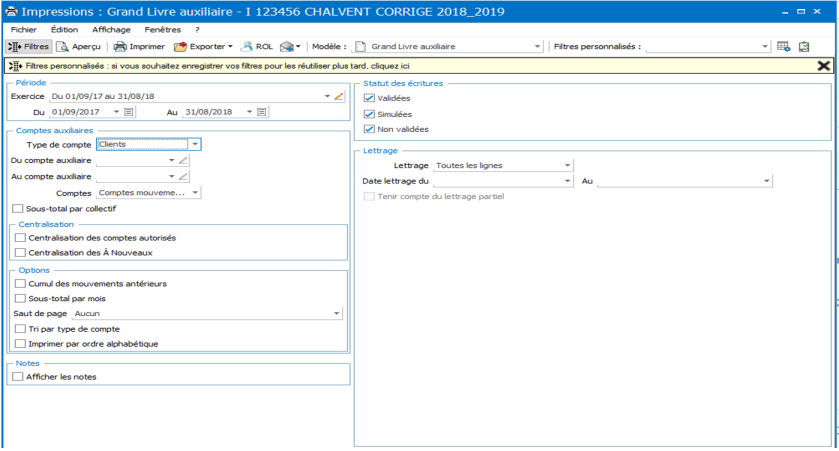This screenshot has width=839, height=451.
Task: Open the Affichage menu
Action: 111,29
